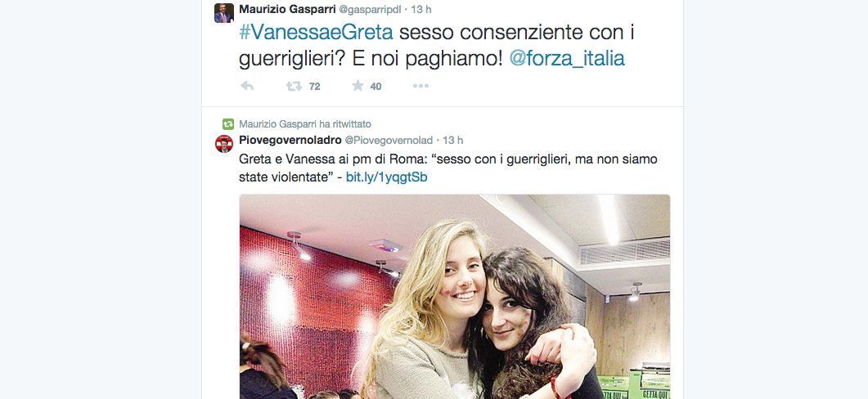Open the more options ellipsis icon
The height and width of the screenshot is (399, 868).
(421, 86)
